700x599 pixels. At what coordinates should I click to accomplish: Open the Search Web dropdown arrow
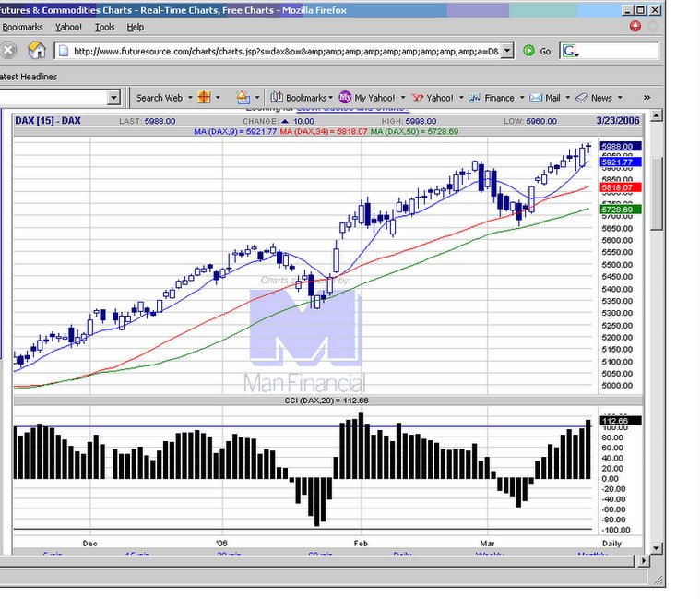(190, 98)
